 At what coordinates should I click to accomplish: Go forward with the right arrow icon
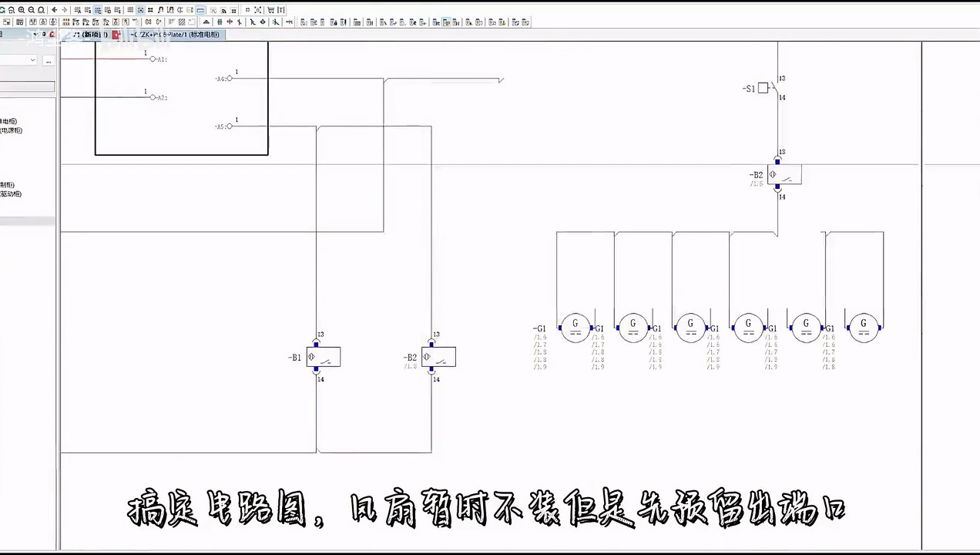tap(64, 10)
